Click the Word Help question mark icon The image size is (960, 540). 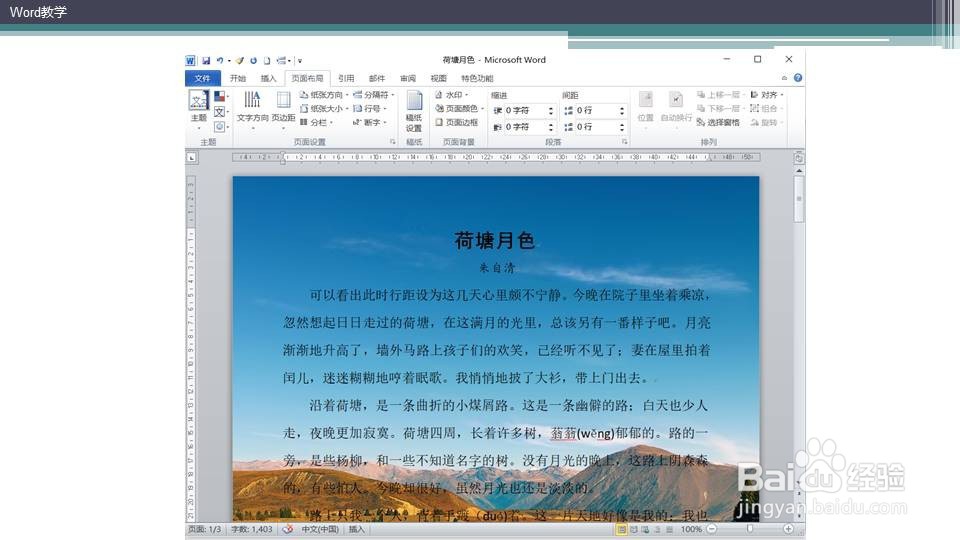tap(798, 78)
